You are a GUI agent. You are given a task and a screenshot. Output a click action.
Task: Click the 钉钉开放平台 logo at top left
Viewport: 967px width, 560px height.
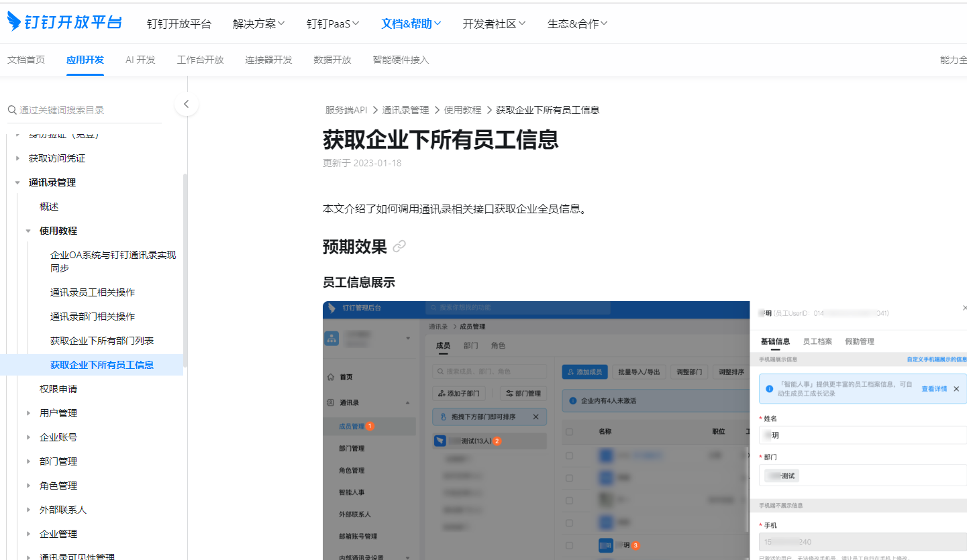[64, 22]
